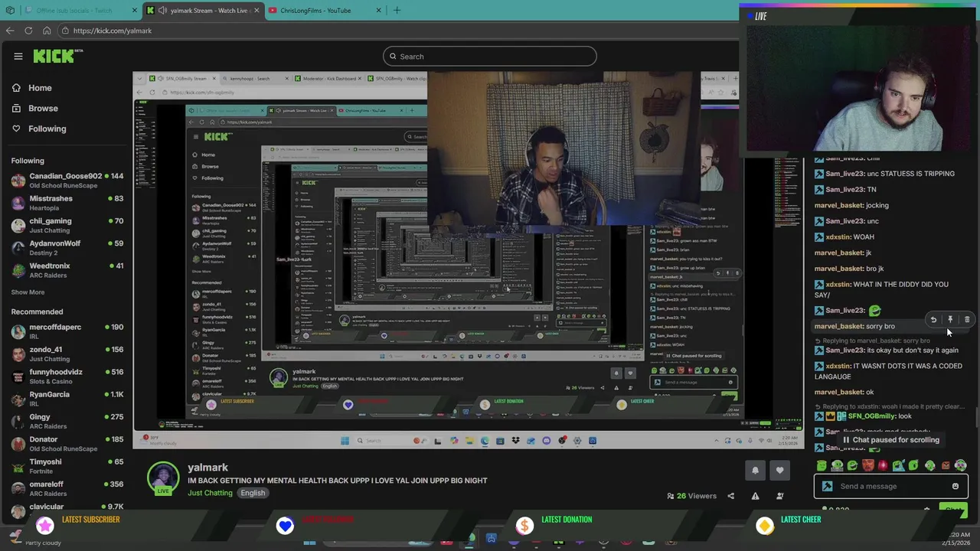
Task: Open mercoffdaperc in the Recommended list
Action: tap(67, 331)
